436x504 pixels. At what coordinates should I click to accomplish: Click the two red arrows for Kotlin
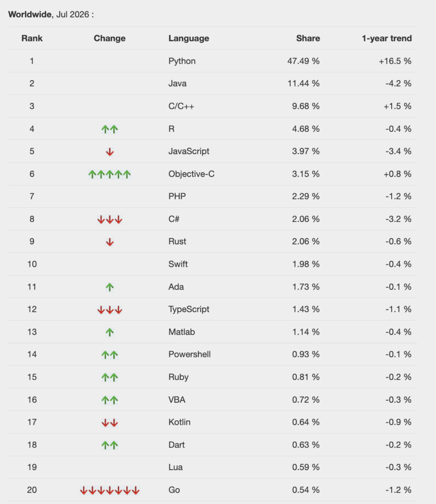tap(110, 423)
